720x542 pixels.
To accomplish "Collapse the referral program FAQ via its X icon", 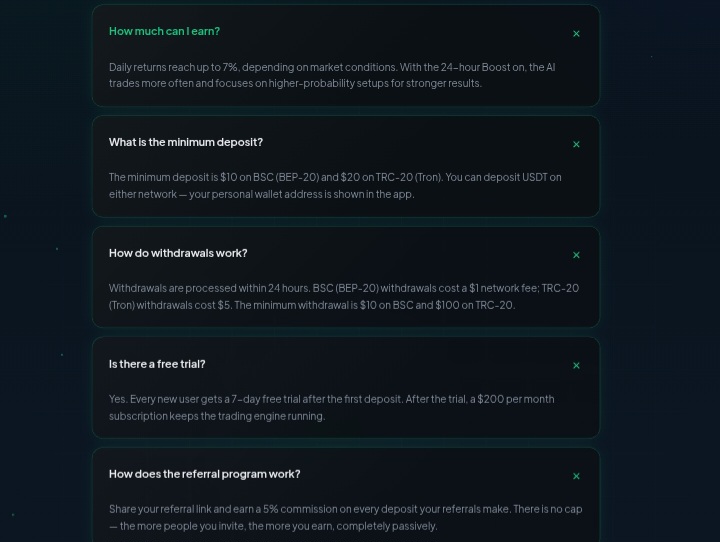I will click(x=576, y=476).
